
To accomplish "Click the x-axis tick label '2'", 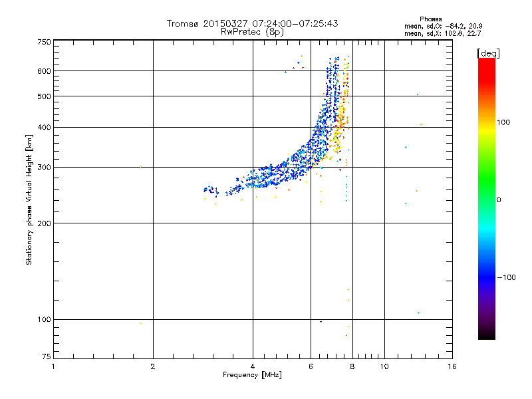I will [153, 366].
